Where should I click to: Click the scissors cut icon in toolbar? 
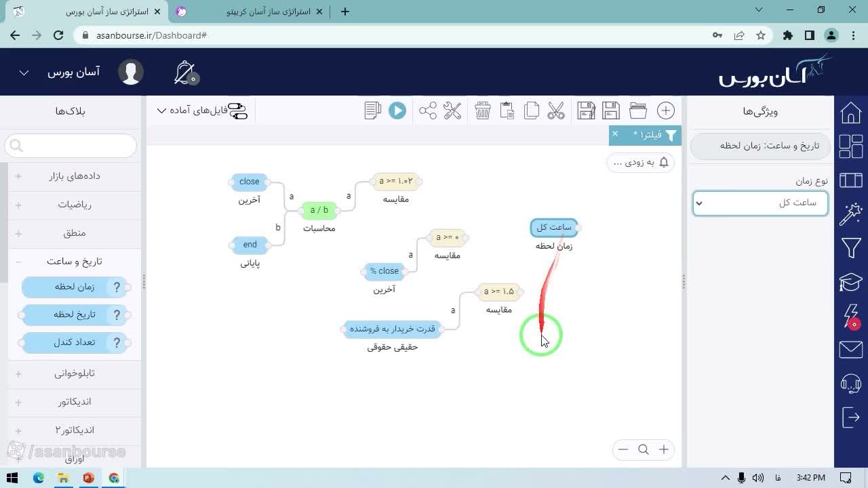point(556,110)
